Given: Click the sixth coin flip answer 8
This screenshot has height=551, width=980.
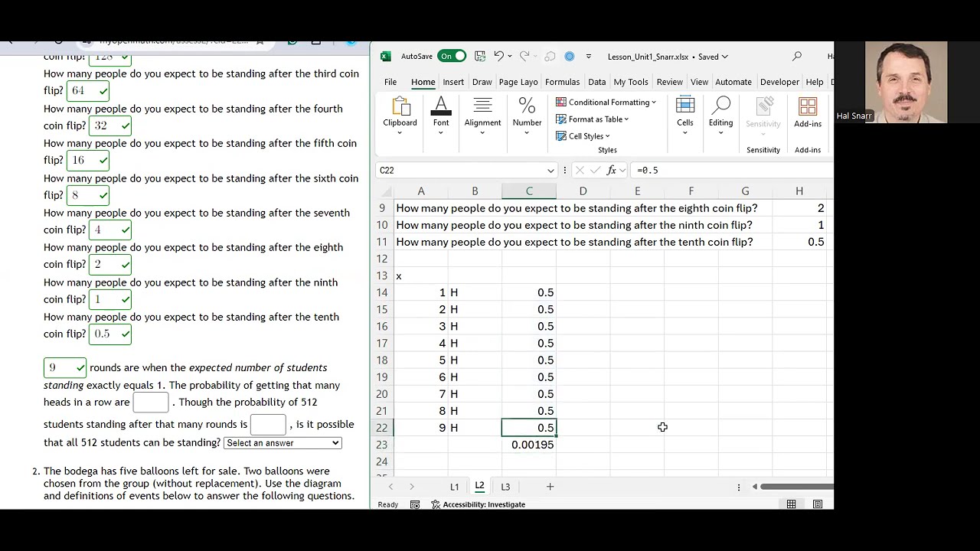Looking at the screenshot, I should click(88, 195).
